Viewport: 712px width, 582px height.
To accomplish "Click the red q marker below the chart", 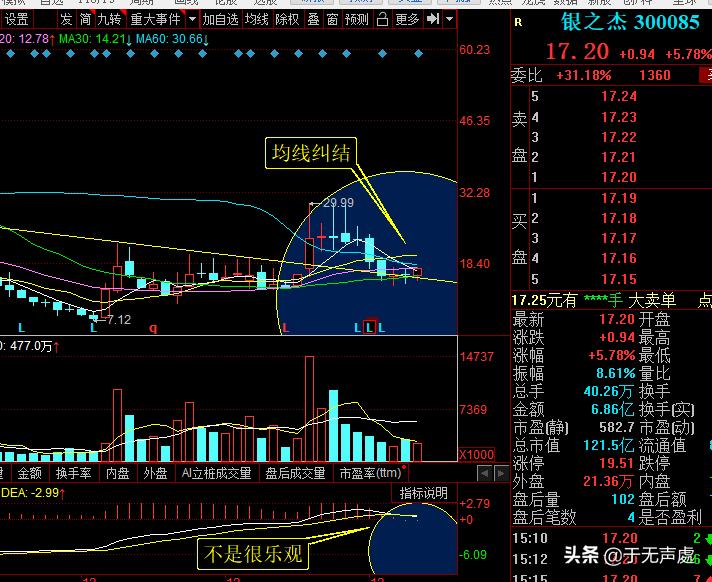I will (153, 328).
